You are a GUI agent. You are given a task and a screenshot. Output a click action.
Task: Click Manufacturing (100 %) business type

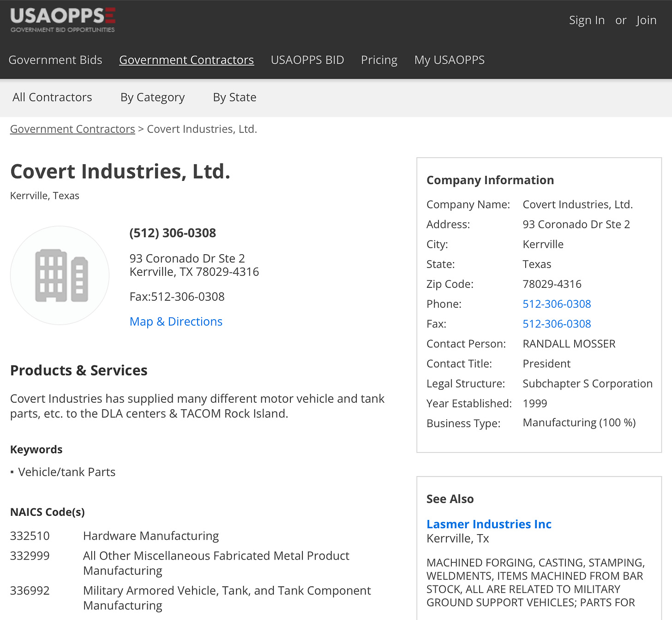tap(579, 423)
